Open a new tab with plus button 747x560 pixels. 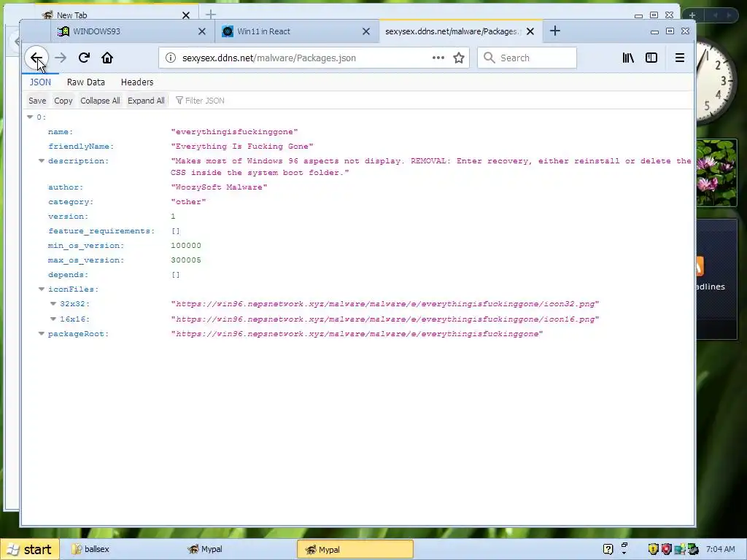[555, 31]
